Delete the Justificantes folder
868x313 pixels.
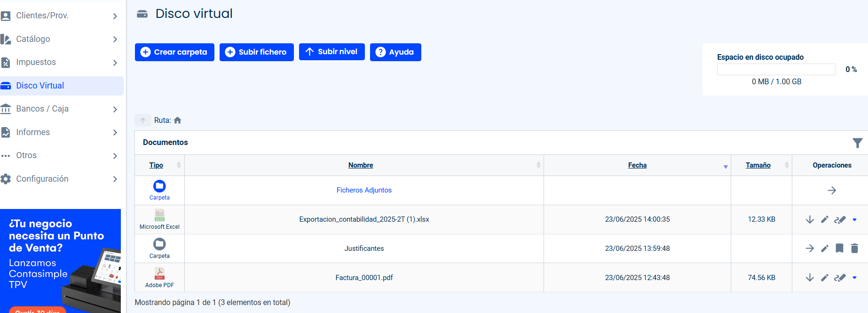point(854,249)
